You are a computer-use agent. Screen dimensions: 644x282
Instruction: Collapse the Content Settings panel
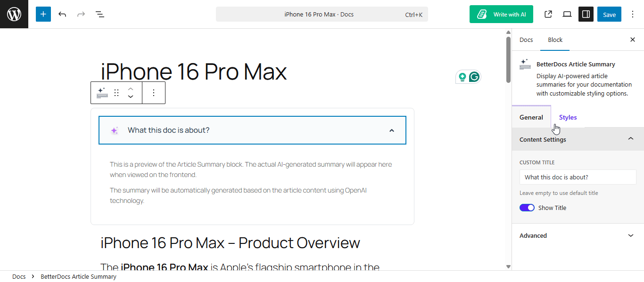(x=631, y=138)
